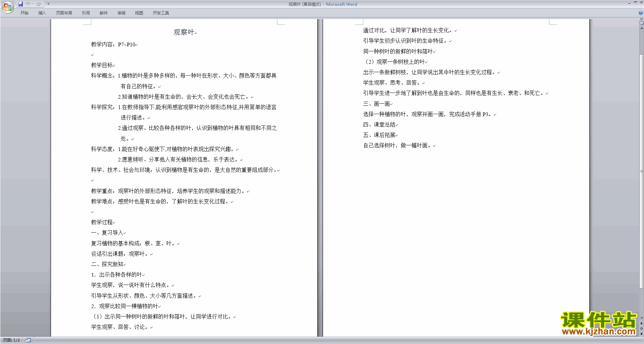Click the line 学生观察、思考、回答。
Screen dimensions: 644x344
coord(392,83)
